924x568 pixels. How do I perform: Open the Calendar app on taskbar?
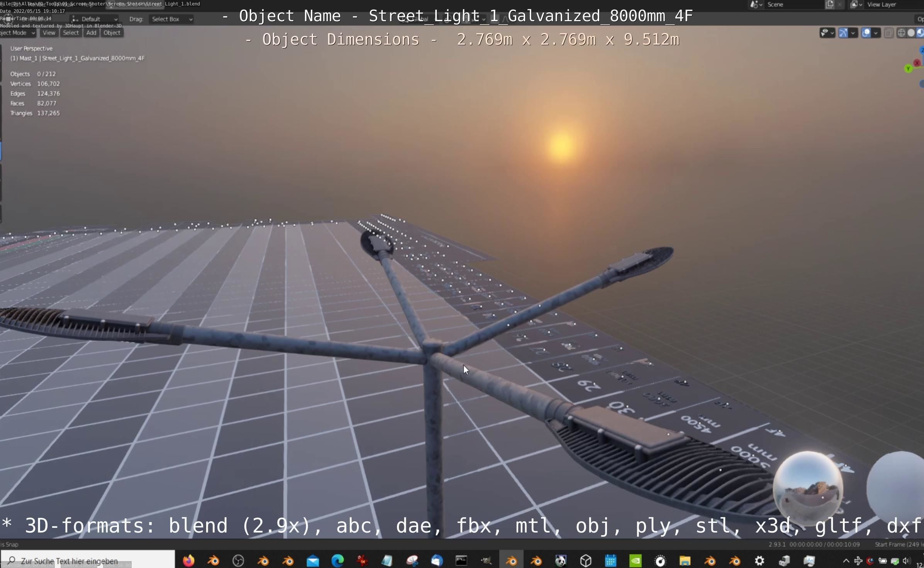[610, 560]
